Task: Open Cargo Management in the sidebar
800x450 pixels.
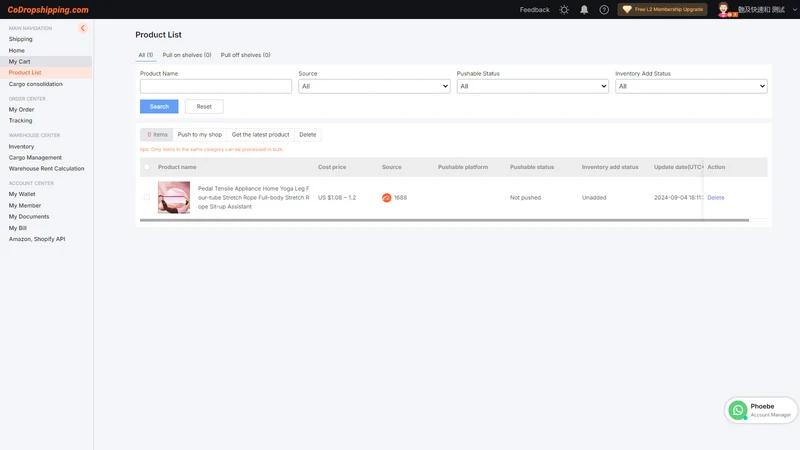Action: tap(35, 158)
